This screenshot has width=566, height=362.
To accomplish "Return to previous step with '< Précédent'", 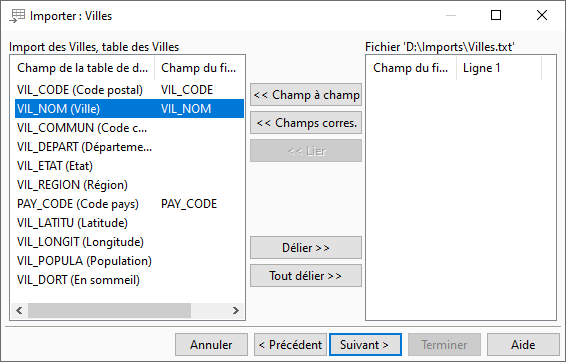I will click(290, 345).
